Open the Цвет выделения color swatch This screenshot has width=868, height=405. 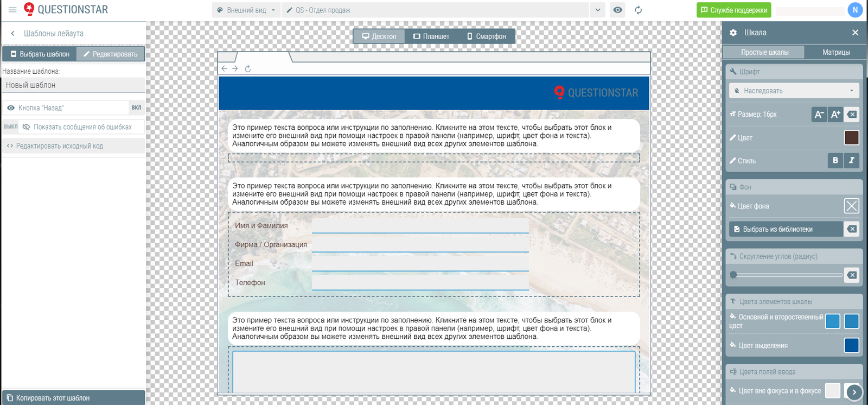[x=852, y=345]
